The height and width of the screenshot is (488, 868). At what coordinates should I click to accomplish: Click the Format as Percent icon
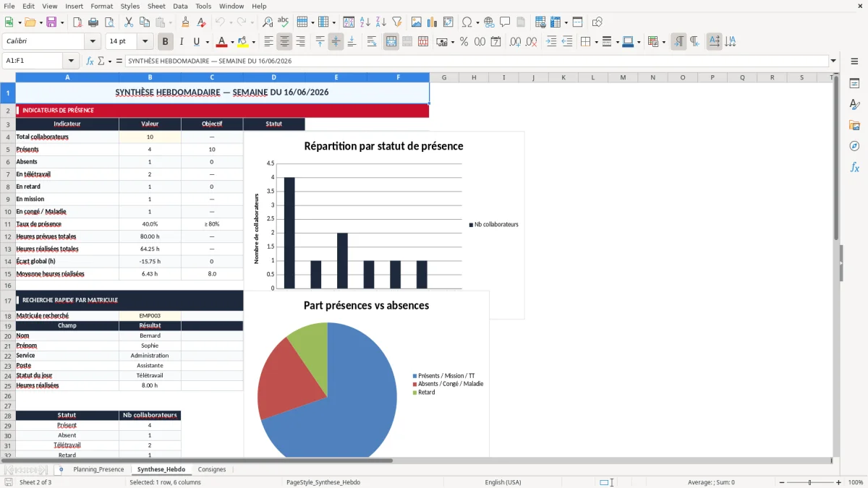(464, 42)
